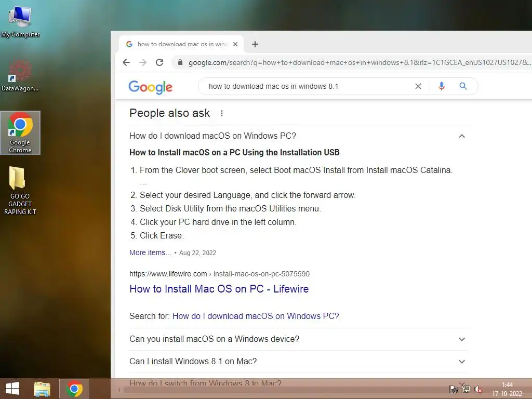Image resolution: width=532 pixels, height=399 pixels.
Task: Clear the search box with the X
Action: pyautogui.click(x=418, y=86)
